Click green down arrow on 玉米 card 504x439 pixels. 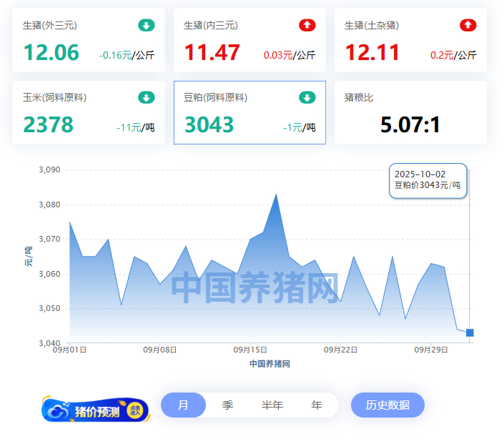pos(146,98)
